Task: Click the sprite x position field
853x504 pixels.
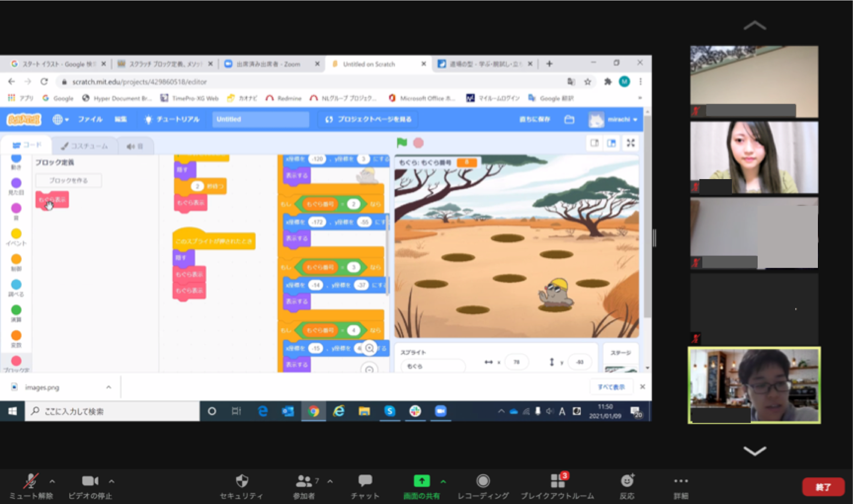Action: click(516, 362)
